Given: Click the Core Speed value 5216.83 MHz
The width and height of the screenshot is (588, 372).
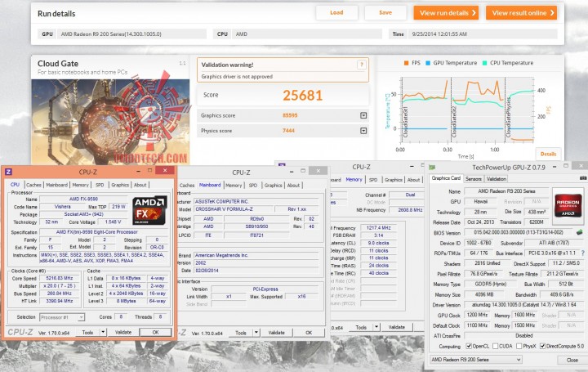Looking at the screenshot, I should pos(60,278).
